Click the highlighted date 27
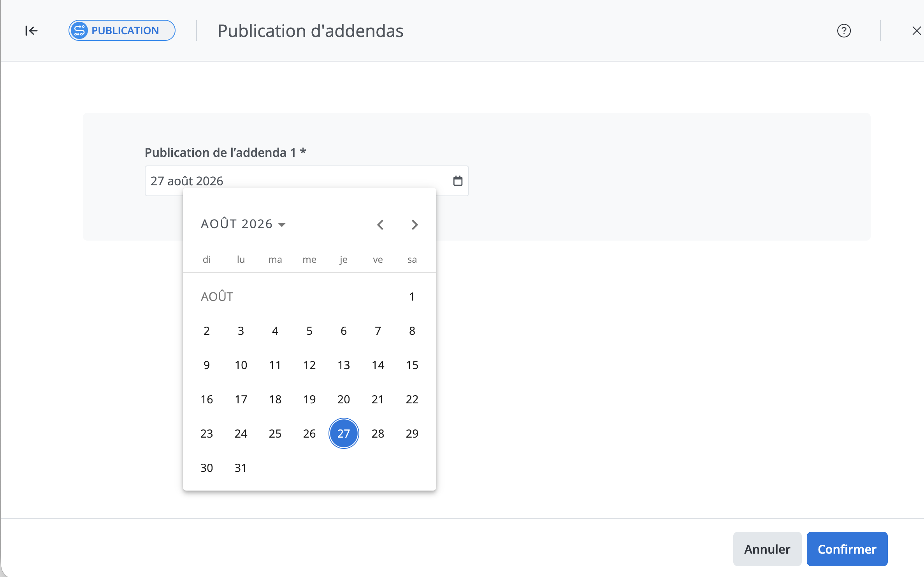This screenshot has height=577, width=924. click(344, 434)
